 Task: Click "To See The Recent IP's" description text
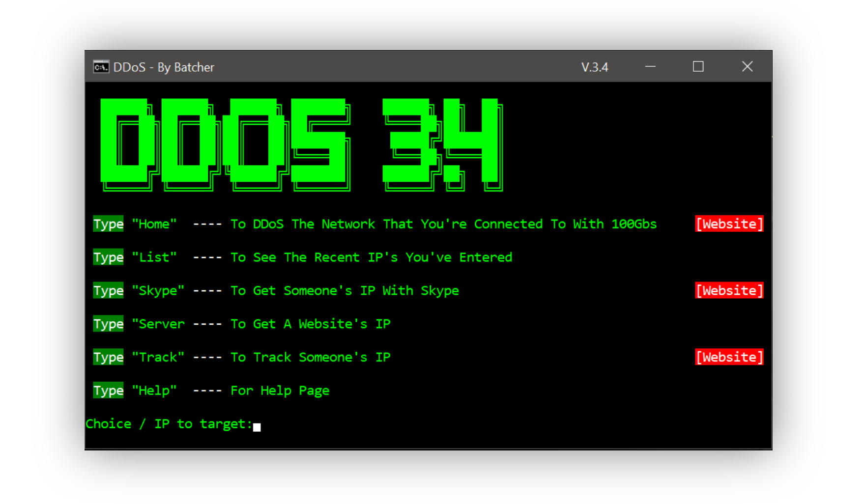point(314,257)
